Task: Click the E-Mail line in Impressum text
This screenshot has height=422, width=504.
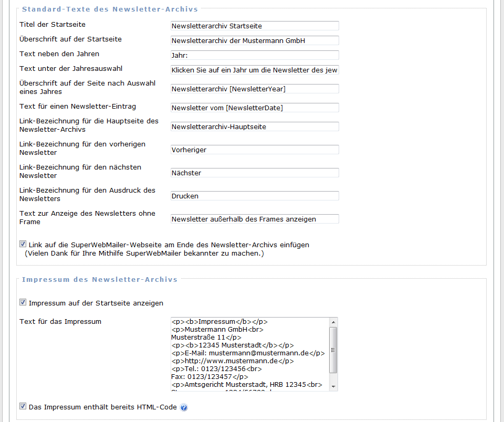Action: click(248, 353)
